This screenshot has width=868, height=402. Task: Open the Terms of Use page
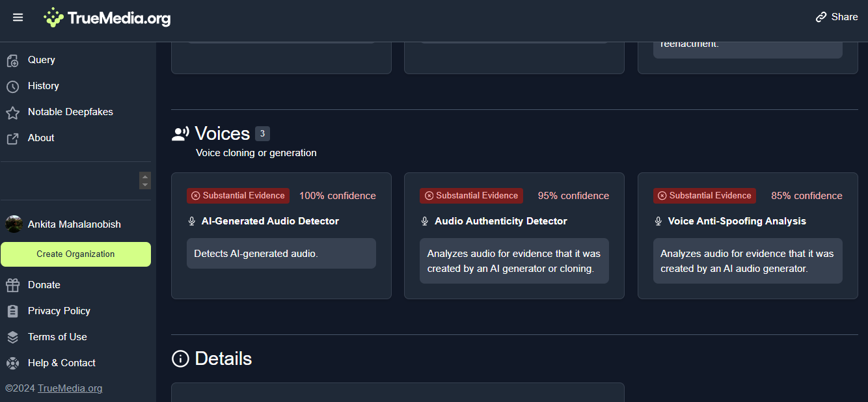[x=57, y=337]
